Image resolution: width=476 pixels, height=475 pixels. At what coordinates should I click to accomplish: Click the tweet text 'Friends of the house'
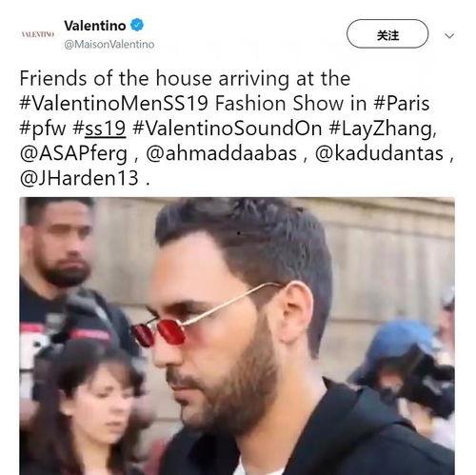click(115, 78)
